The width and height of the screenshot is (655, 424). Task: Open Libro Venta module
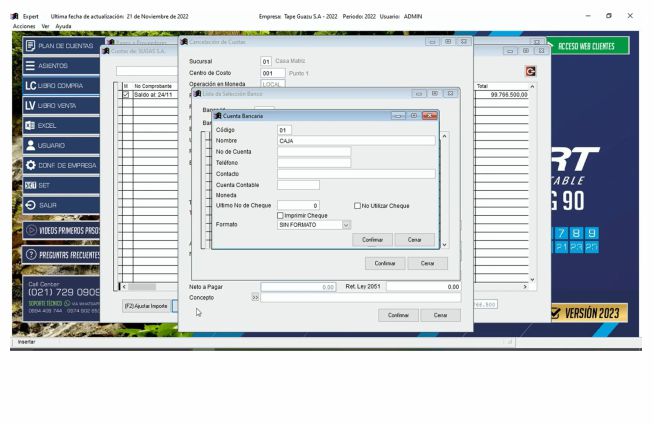[60, 105]
